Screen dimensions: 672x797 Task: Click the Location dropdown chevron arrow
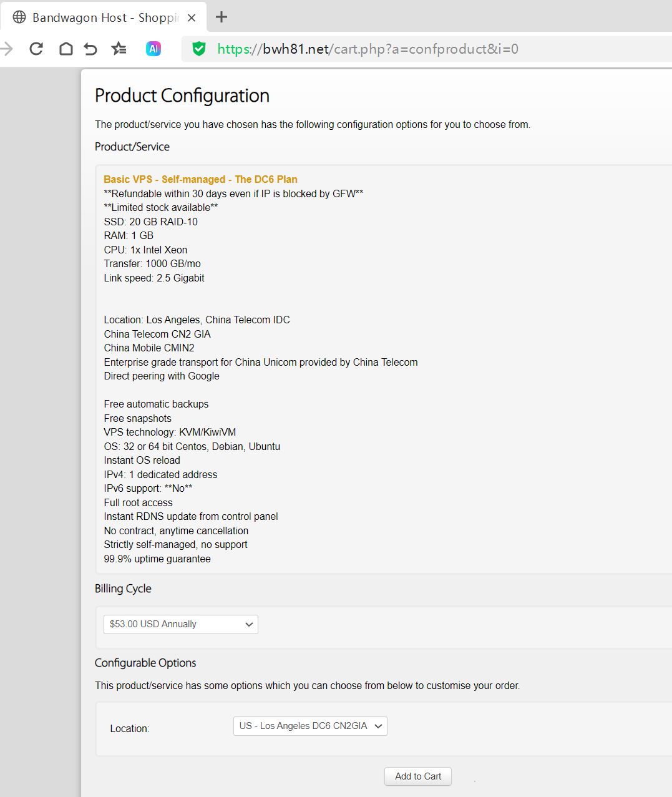(x=378, y=726)
